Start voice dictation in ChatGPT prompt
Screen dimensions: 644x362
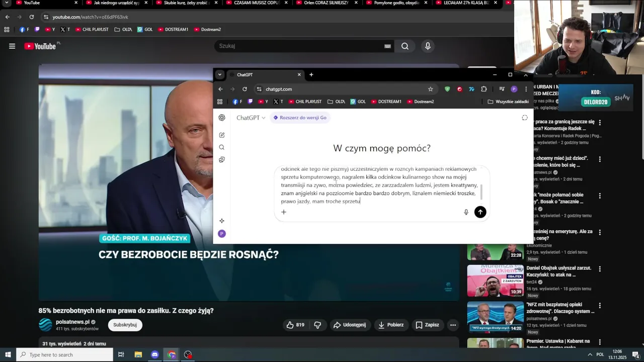tap(466, 212)
